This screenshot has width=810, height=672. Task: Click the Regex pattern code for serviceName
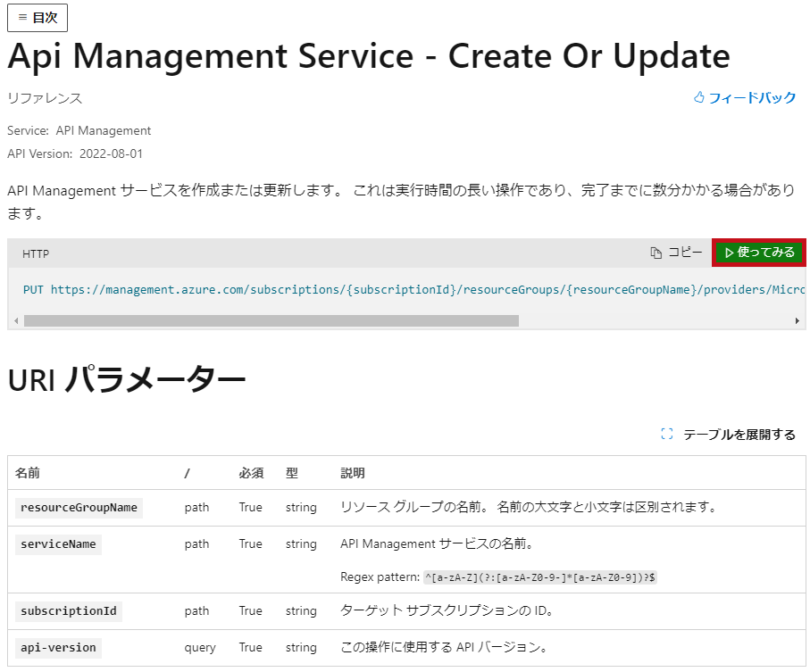[539, 577]
